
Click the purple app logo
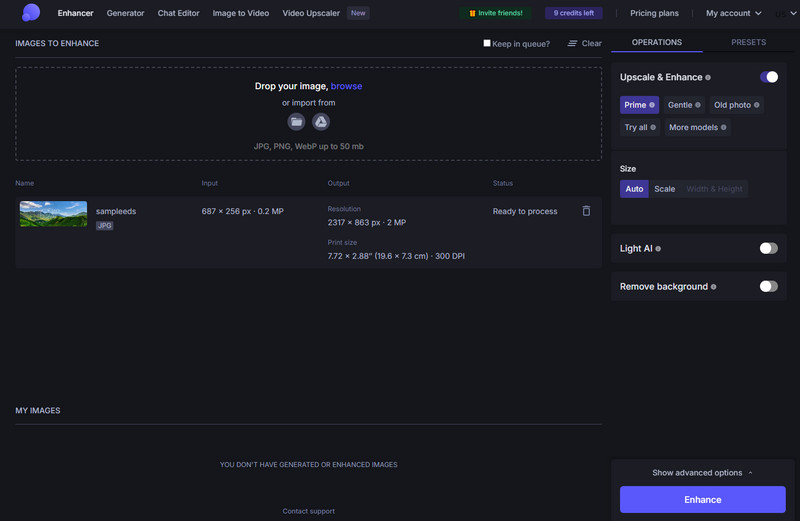pos(31,12)
